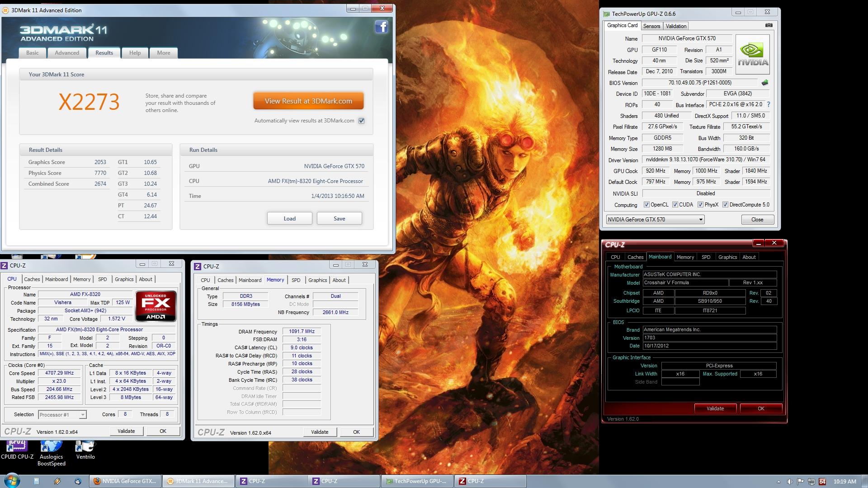Toggle the DirectCompute 5.0 checkbox
Image resolution: width=868 pixels, height=488 pixels.
coord(725,205)
